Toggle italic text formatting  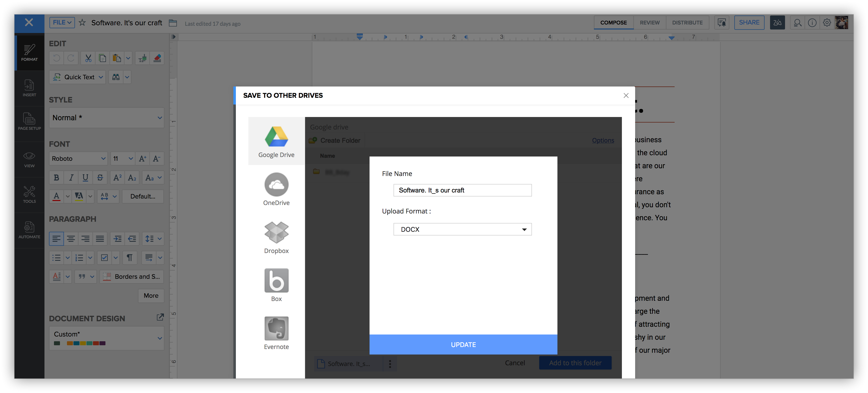coord(71,178)
